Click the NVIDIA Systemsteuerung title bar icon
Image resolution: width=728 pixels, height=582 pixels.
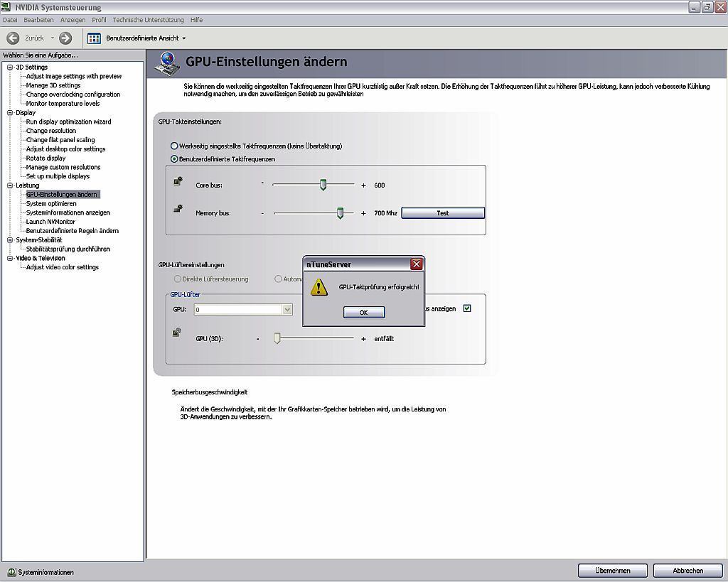(6, 7)
